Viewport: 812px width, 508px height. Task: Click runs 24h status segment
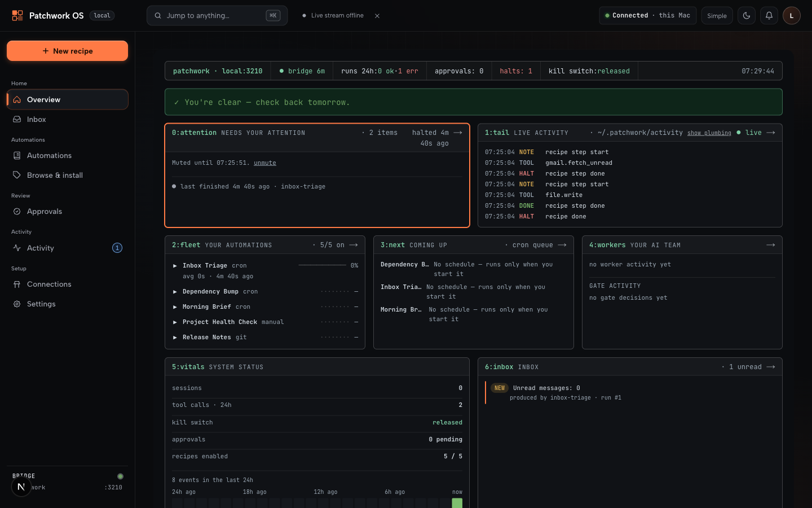[379, 71]
